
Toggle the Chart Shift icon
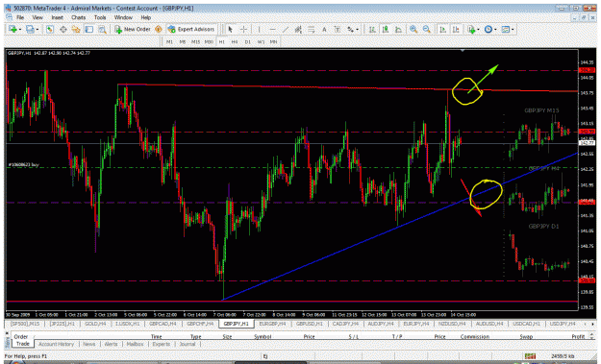(456, 29)
